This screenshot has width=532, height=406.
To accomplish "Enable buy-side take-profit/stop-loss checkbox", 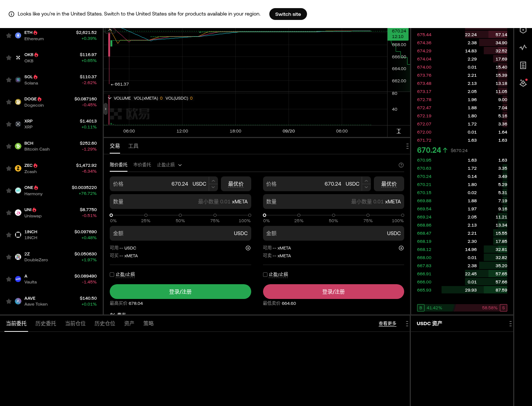I will pos(112,275).
